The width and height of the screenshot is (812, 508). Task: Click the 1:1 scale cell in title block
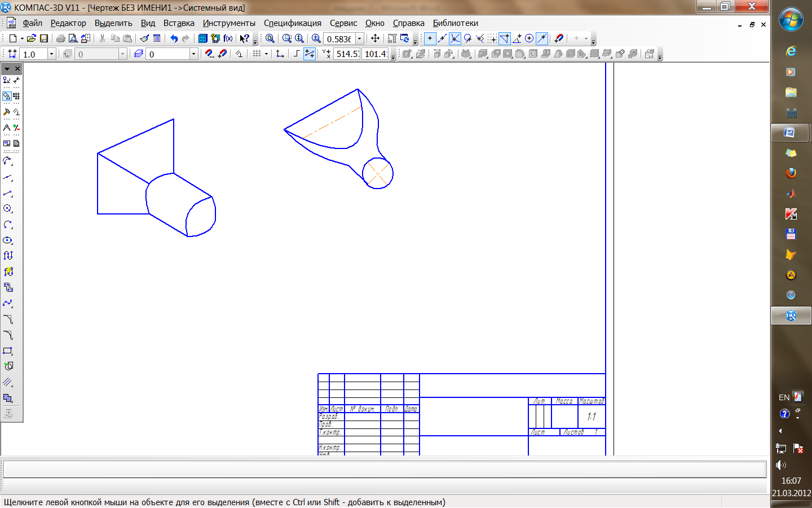click(x=592, y=417)
